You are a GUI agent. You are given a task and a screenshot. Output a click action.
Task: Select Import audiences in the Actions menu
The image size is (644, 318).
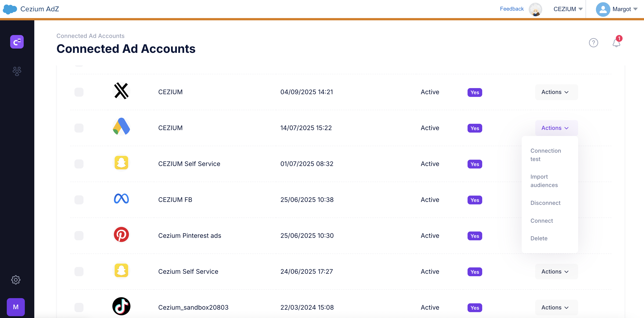pyautogui.click(x=544, y=181)
